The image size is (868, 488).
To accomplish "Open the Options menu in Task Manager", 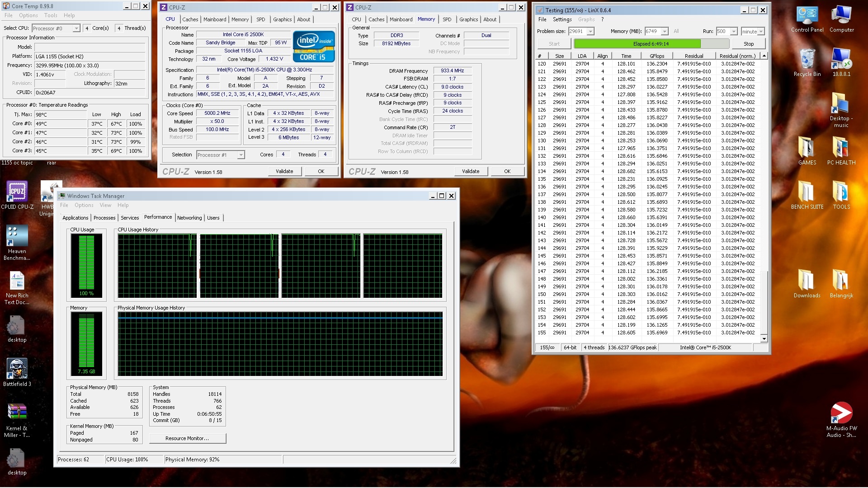I will point(84,205).
